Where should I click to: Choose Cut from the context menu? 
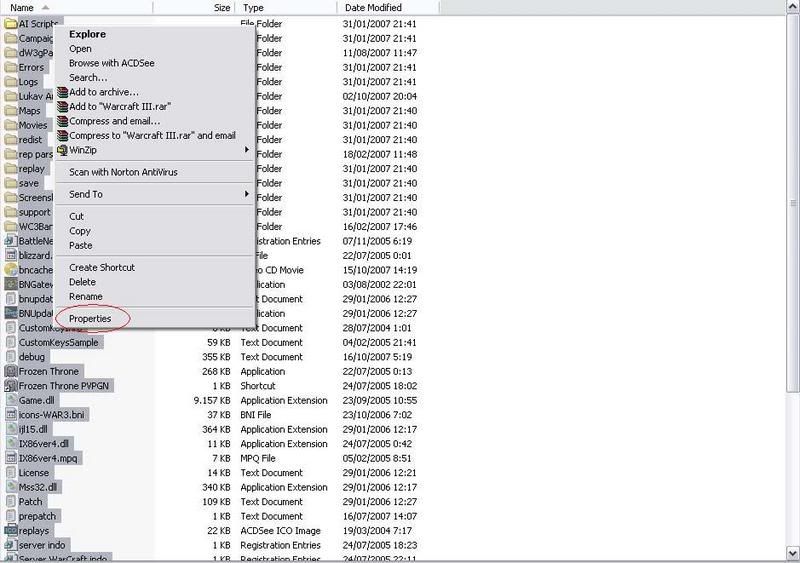coord(76,216)
